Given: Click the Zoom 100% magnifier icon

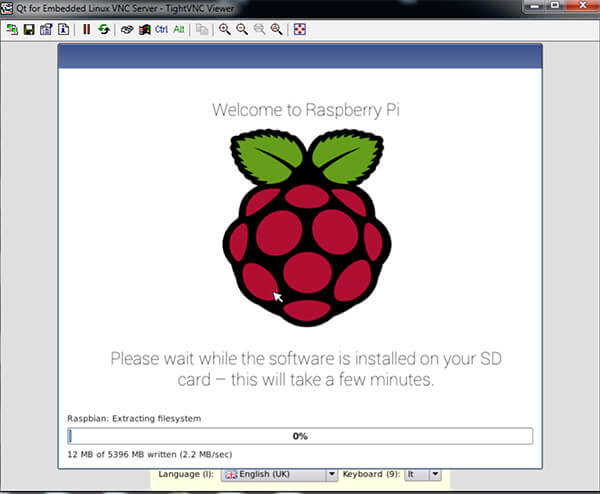Looking at the screenshot, I should click(x=259, y=29).
